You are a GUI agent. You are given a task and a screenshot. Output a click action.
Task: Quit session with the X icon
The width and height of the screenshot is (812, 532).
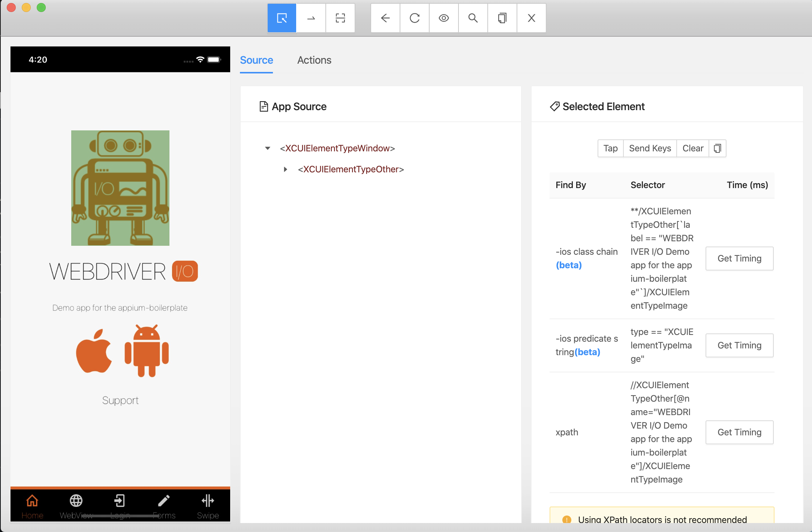point(531,18)
